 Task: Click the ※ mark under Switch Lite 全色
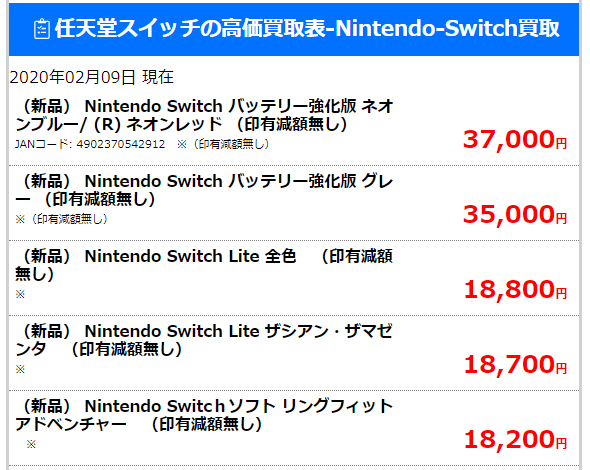[20, 294]
